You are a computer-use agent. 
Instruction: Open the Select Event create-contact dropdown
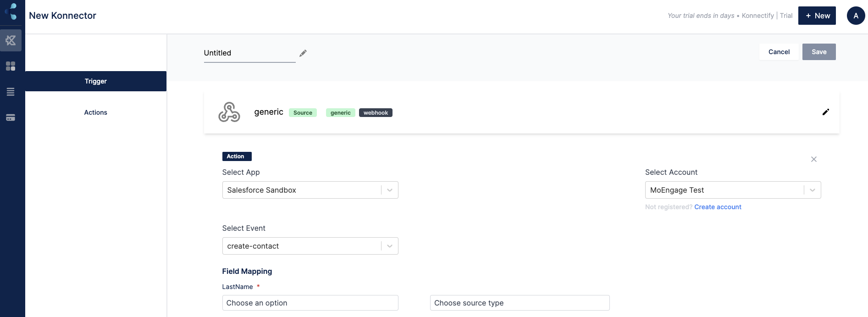pos(310,246)
